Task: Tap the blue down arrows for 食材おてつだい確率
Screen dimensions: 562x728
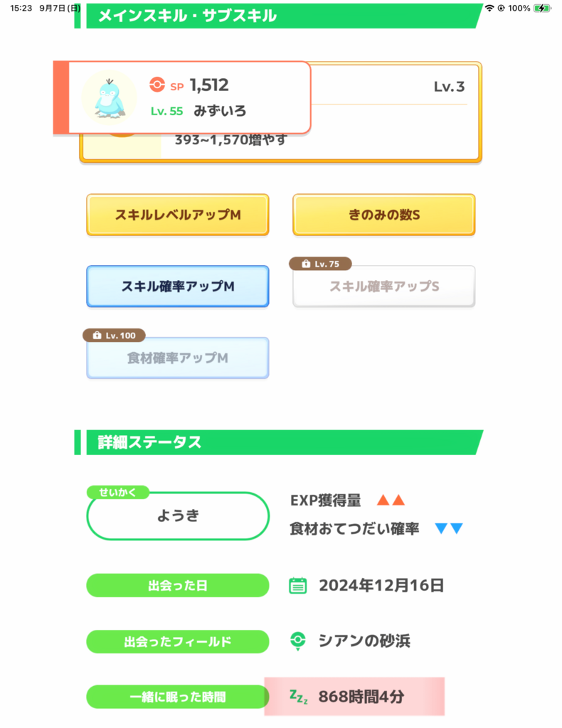Action: pyautogui.click(x=449, y=528)
